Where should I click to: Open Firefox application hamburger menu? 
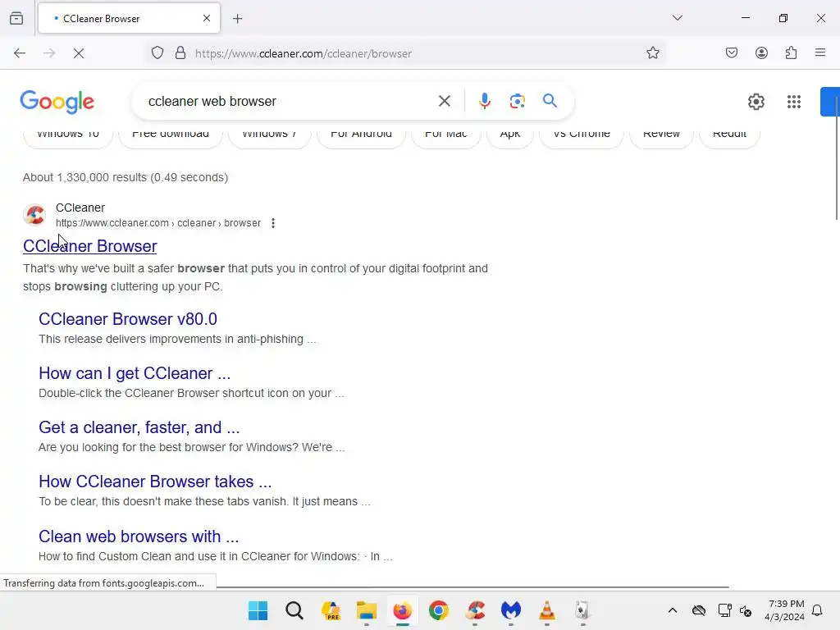click(x=820, y=52)
